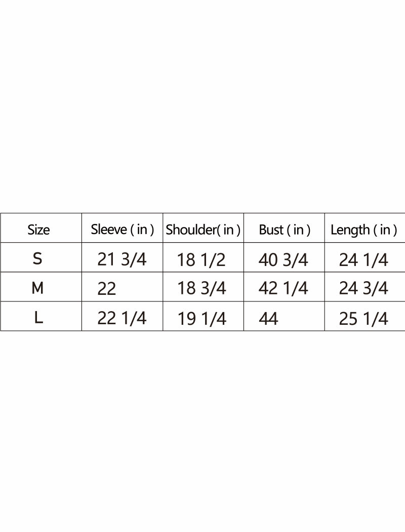Select the 24 1/4 length cell
The image size is (405, 532).
(x=363, y=260)
